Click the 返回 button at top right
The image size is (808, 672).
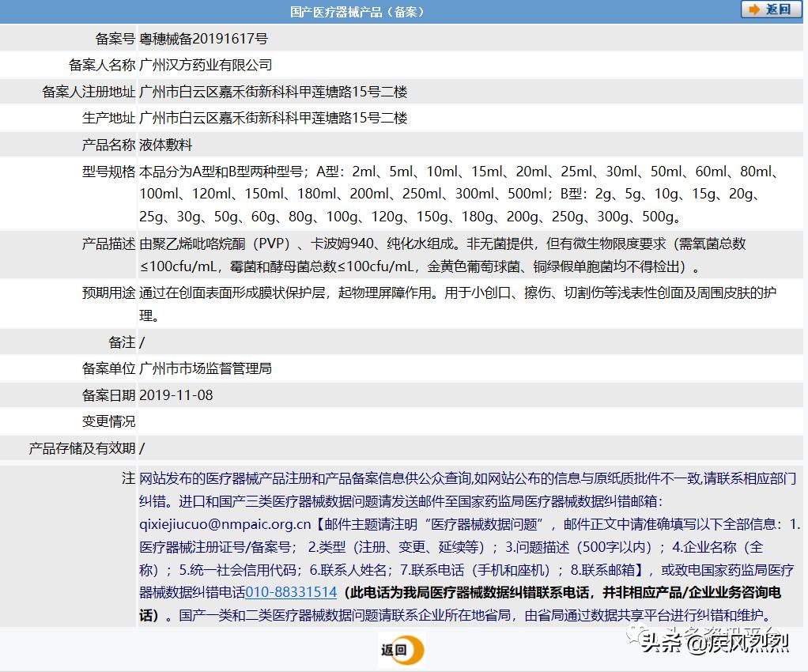point(773,9)
